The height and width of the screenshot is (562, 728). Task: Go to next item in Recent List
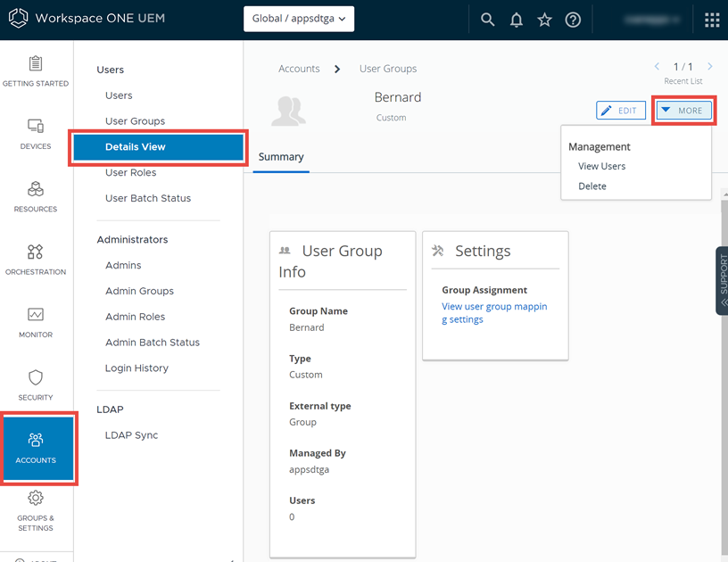[710, 66]
